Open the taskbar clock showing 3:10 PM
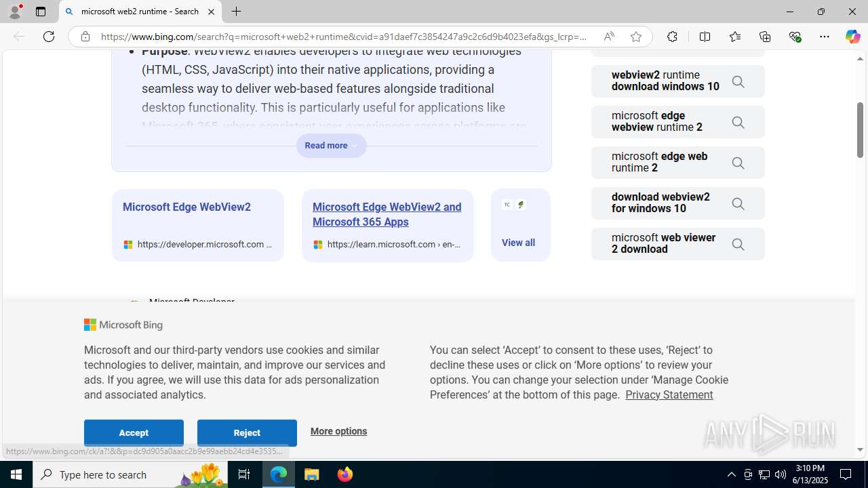The height and width of the screenshot is (488, 868). pyautogui.click(x=810, y=474)
